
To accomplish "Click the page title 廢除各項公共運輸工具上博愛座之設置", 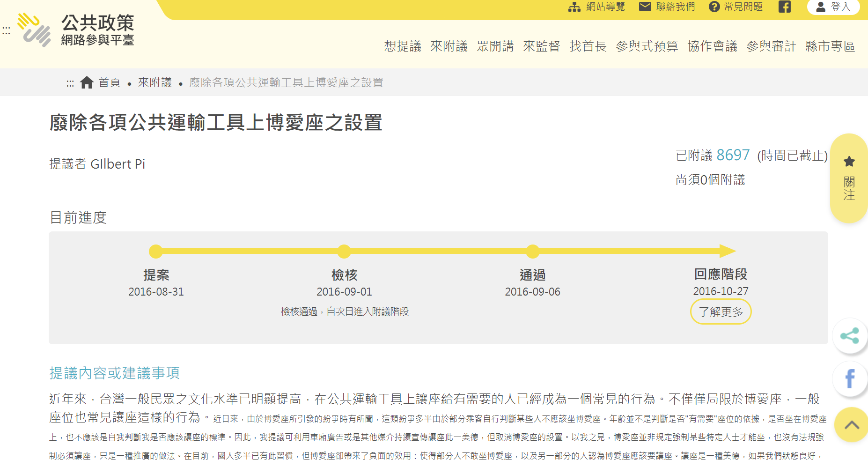I will coord(216,123).
